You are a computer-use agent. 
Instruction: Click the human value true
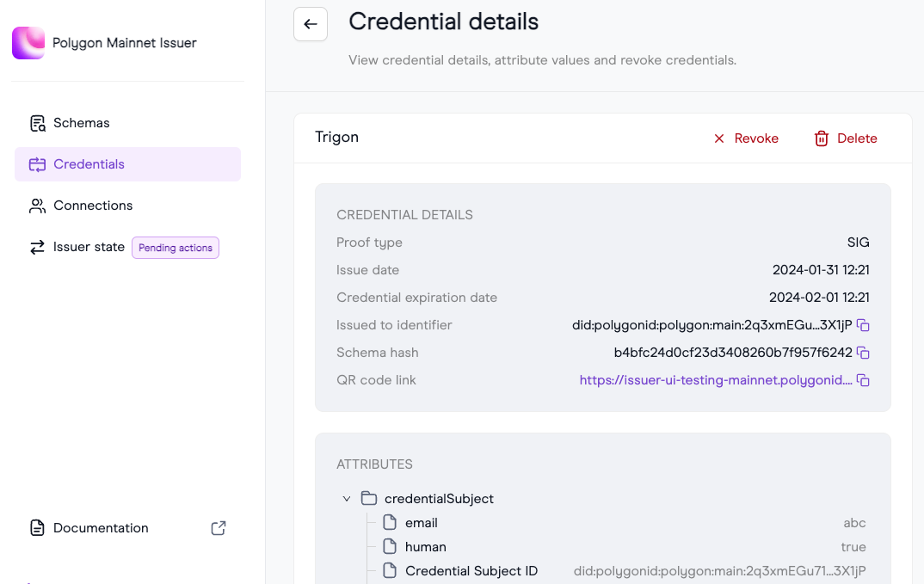pyautogui.click(x=853, y=548)
